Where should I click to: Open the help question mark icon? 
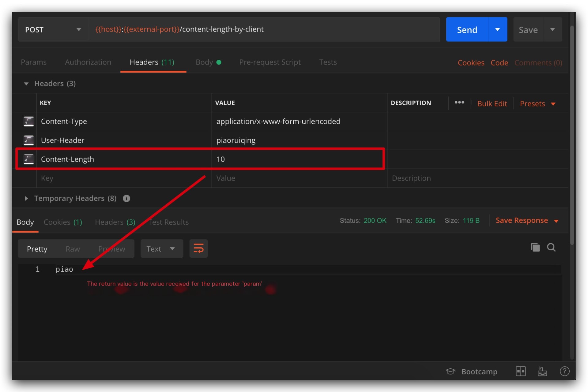pyautogui.click(x=564, y=371)
